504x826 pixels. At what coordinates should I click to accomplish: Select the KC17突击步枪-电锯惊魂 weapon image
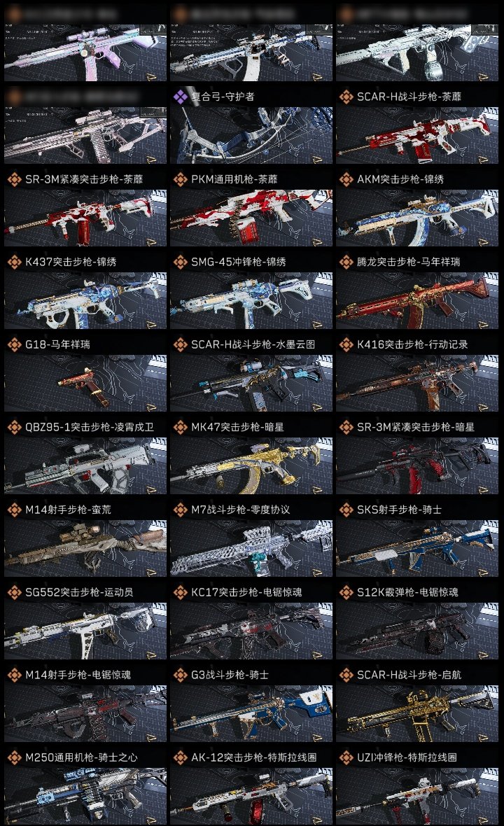(x=251, y=631)
